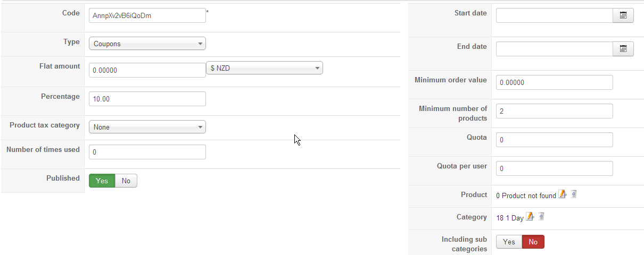The image size is (644, 255).
Task: Click the trash icon beside Category
Action: coord(541,217)
